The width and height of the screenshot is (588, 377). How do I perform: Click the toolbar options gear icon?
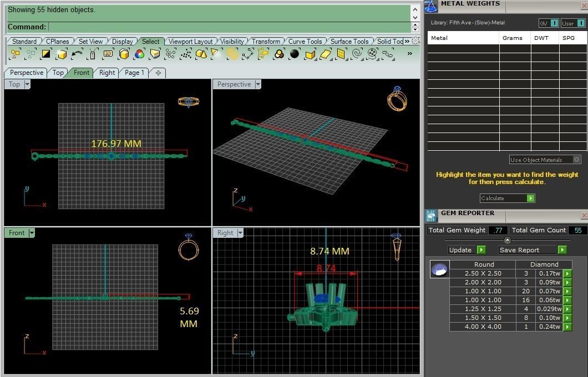pyautogui.click(x=415, y=40)
